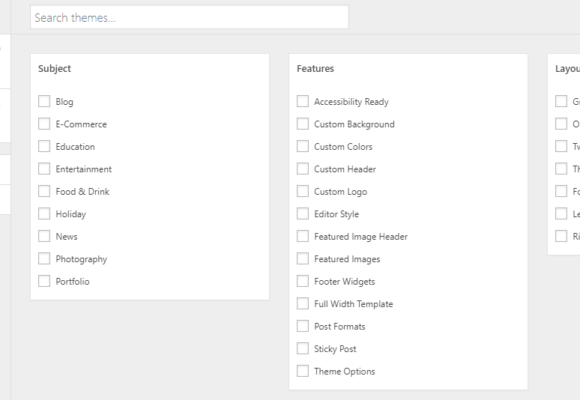Check the Accessibility Ready feature
Viewport: 580px width, 400px height.
click(x=303, y=101)
